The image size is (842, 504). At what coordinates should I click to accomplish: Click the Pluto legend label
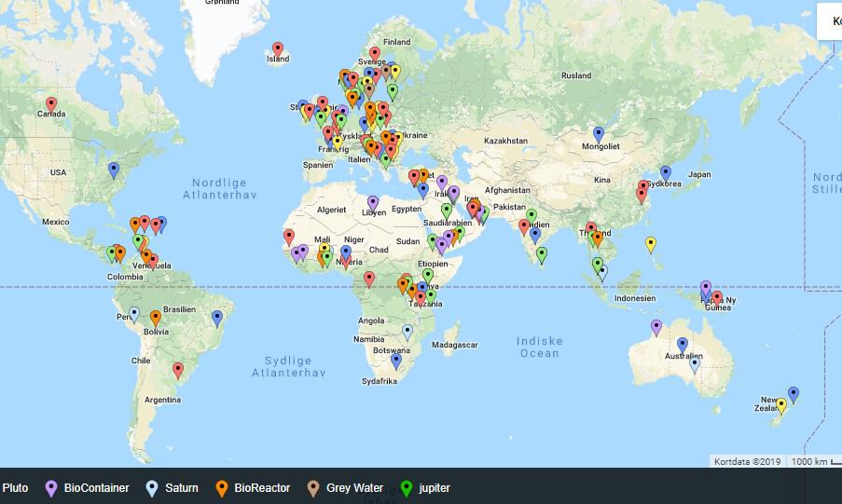pyautogui.click(x=15, y=488)
